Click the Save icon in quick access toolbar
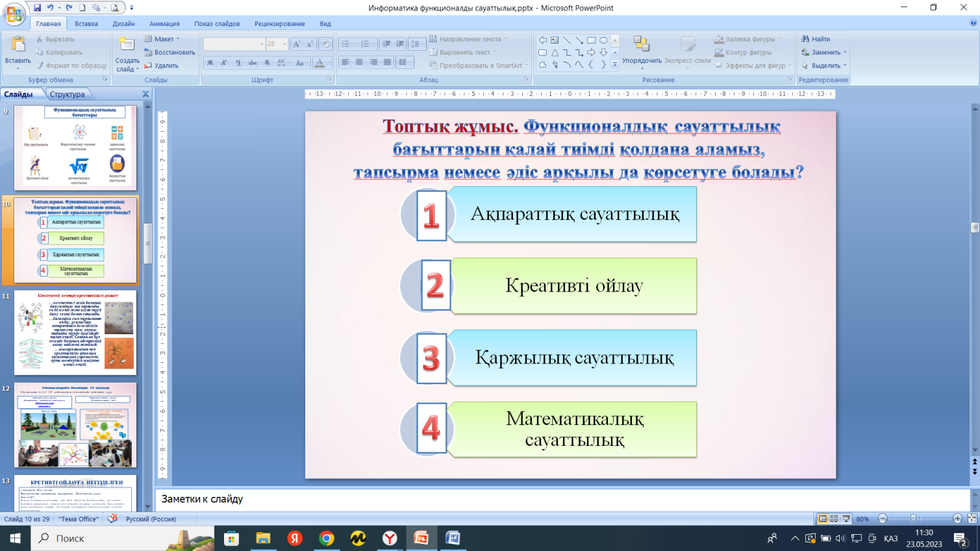This screenshot has height=551, width=980. 37,8
